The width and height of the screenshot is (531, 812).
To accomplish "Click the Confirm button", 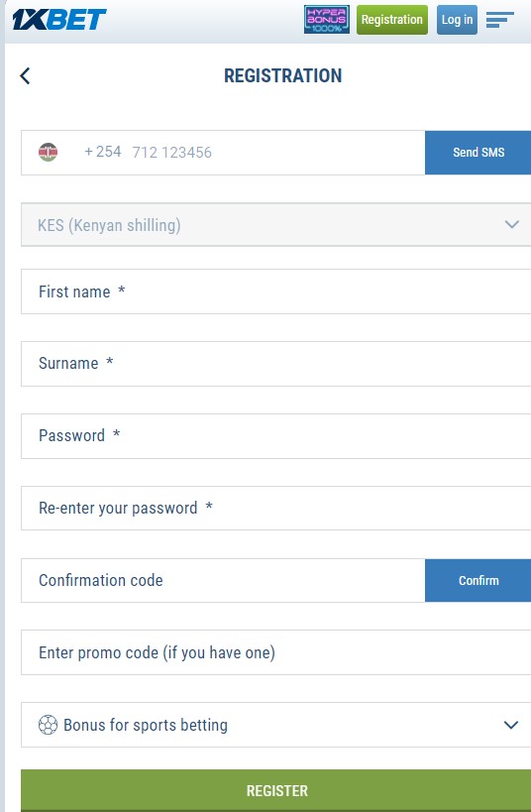I will 478,581.
